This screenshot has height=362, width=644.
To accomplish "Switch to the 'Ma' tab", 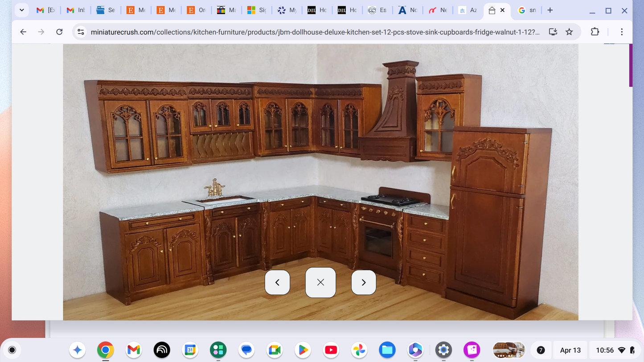I will pos(227,10).
